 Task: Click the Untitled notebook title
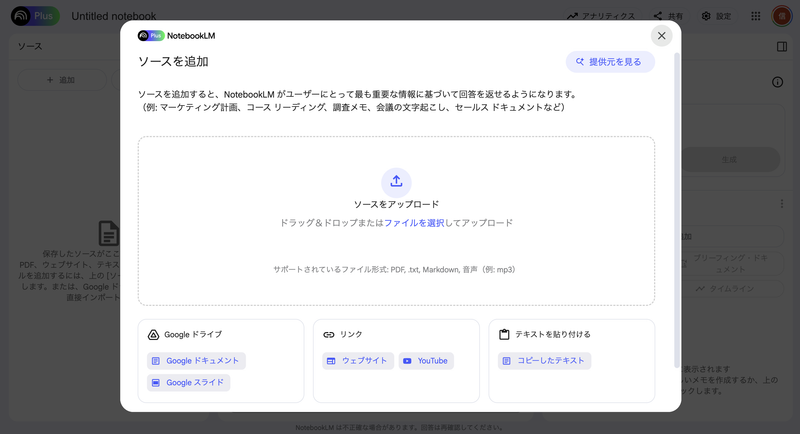114,16
